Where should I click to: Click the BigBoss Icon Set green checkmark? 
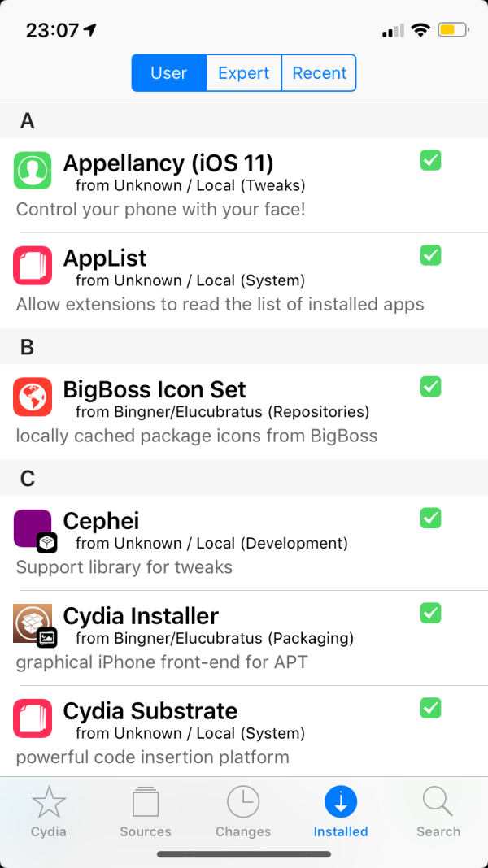[x=431, y=386]
